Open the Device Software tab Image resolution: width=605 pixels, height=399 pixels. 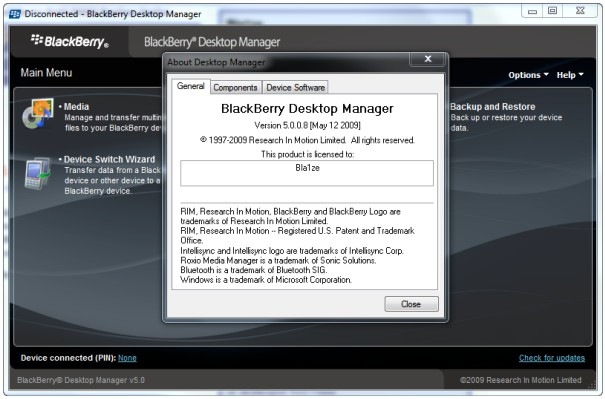pos(296,88)
